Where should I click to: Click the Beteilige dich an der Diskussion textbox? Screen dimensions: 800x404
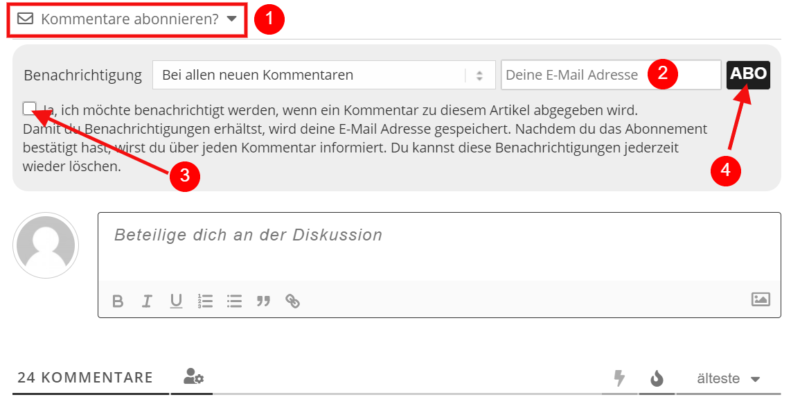tap(439, 246)
